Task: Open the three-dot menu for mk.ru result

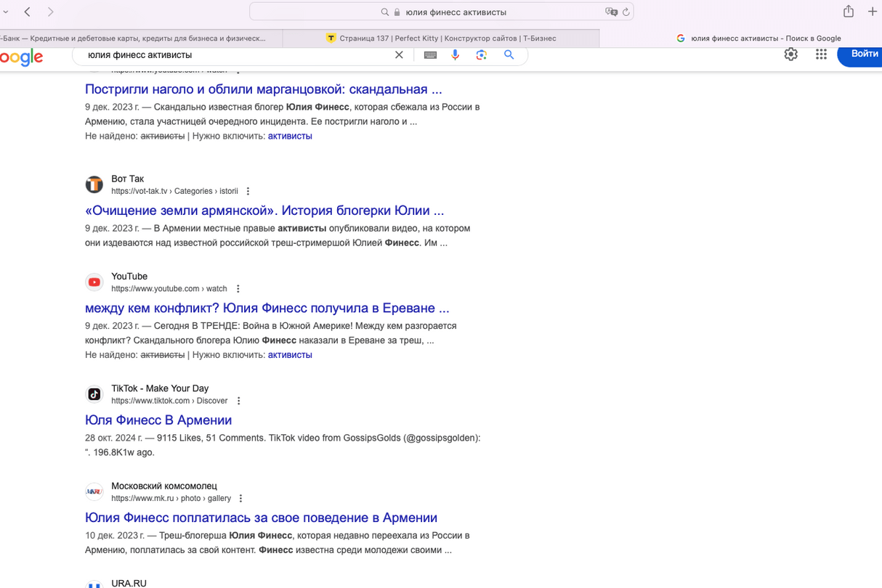Action: 240,499
